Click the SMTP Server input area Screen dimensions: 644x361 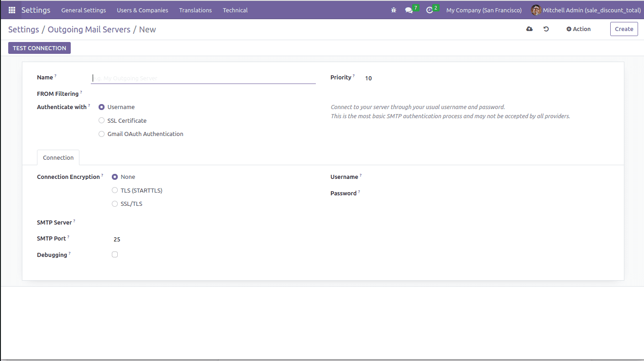pyautogui.click(x=214, y=223)
